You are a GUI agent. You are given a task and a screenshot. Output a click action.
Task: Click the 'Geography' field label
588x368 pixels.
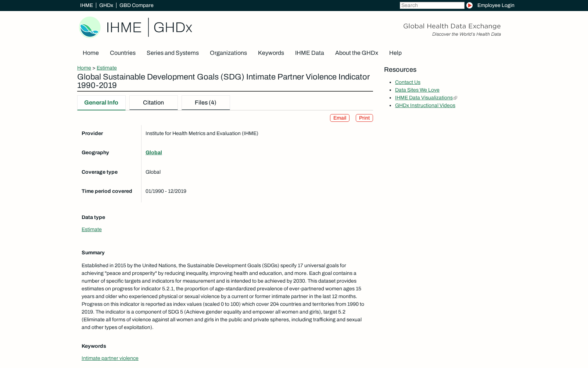[95, 153]
